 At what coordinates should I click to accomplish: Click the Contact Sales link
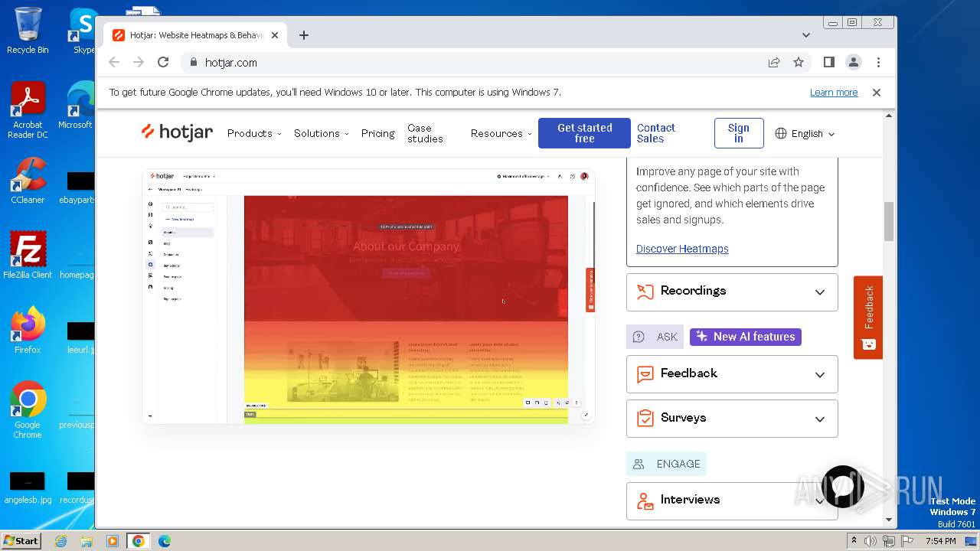tap(656, 133)
